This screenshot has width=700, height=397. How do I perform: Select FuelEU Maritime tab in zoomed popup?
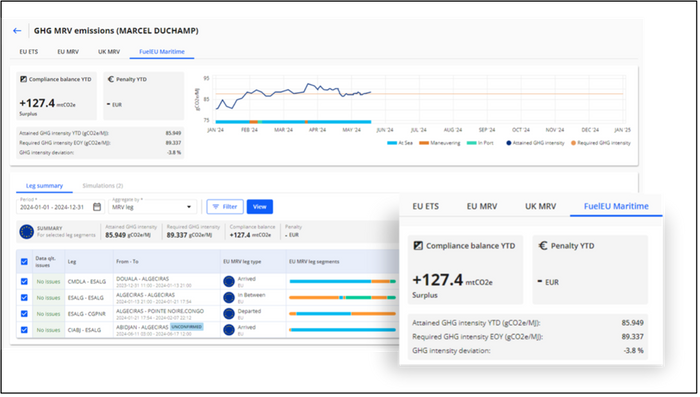click(616, 206)
